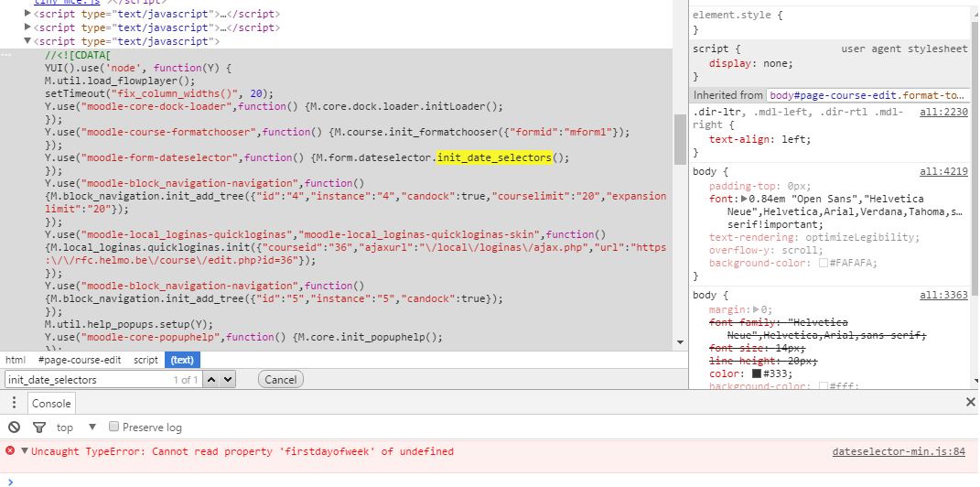This screenshot has width=980, height=487.
Task: Collapse the Uncaught TypeError stack triangle
Action: coord(25,450)
